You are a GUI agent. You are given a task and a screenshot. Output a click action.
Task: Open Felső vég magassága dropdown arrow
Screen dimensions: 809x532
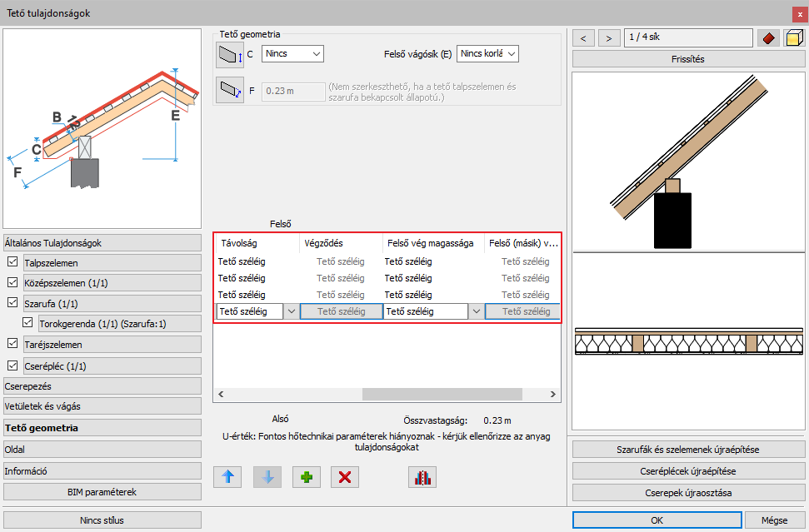(477, 311)
